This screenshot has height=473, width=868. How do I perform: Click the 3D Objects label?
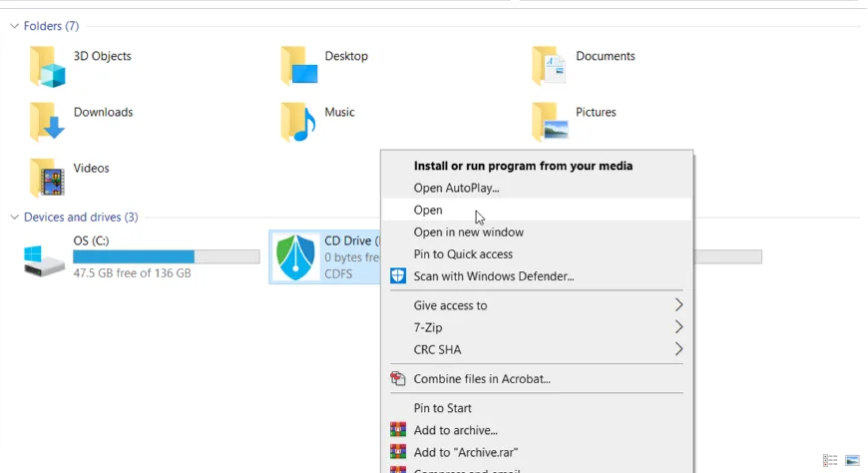[x=103, y=56]
